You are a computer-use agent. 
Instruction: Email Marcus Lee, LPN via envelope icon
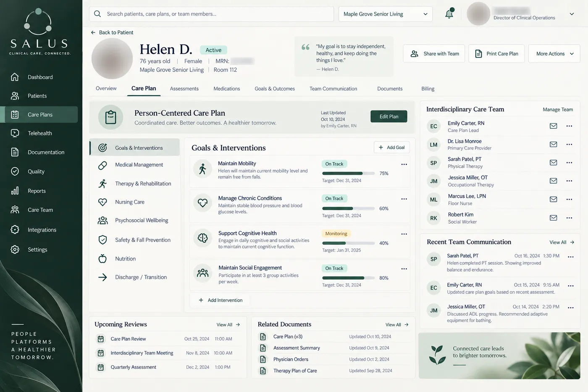[x=554, y=199]
